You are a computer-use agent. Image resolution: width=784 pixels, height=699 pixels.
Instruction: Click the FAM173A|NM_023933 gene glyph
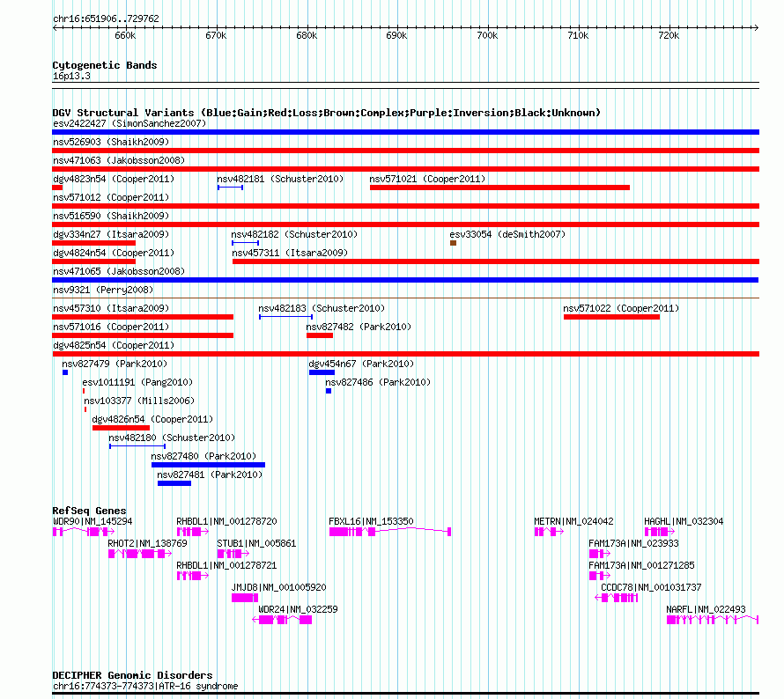click(x=600, y=554)
